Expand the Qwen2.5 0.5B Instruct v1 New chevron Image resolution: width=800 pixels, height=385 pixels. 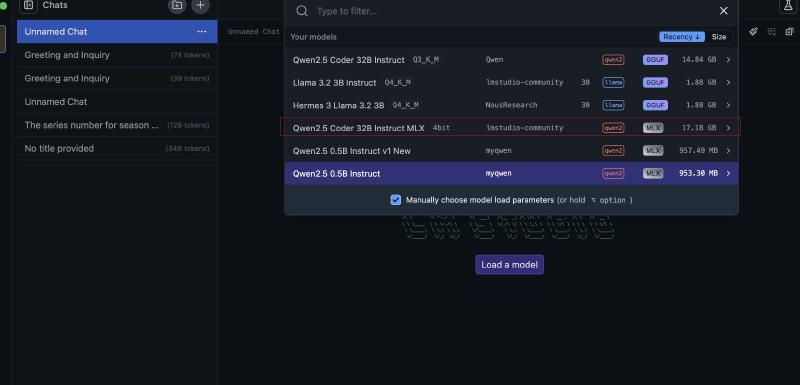pos(728,151)
